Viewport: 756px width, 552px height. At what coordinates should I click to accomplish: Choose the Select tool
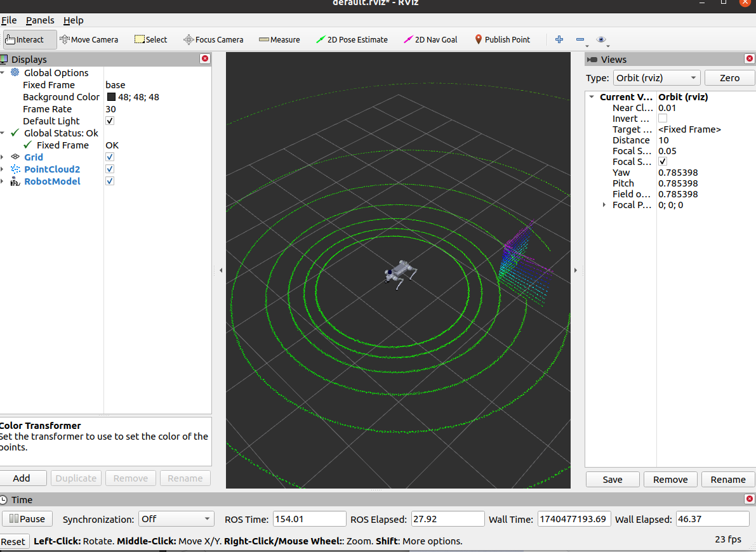(150, 39)
